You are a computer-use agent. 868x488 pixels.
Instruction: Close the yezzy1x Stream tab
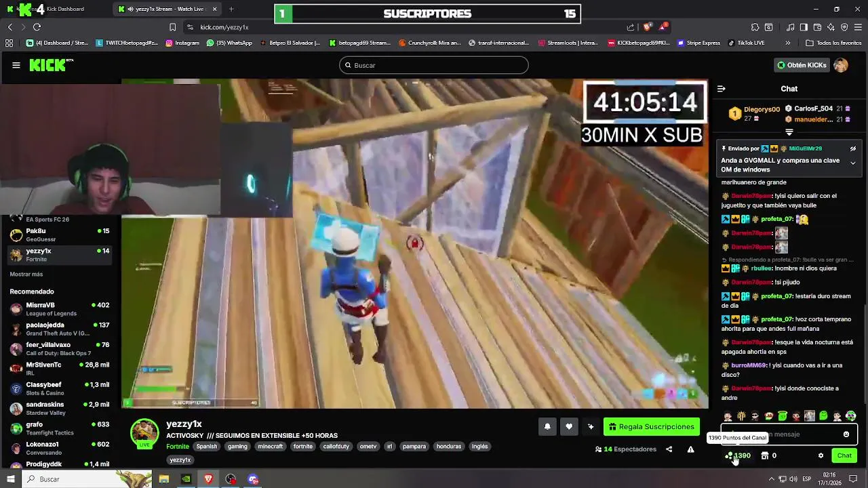pyautogui.click(x=215, y=9)
